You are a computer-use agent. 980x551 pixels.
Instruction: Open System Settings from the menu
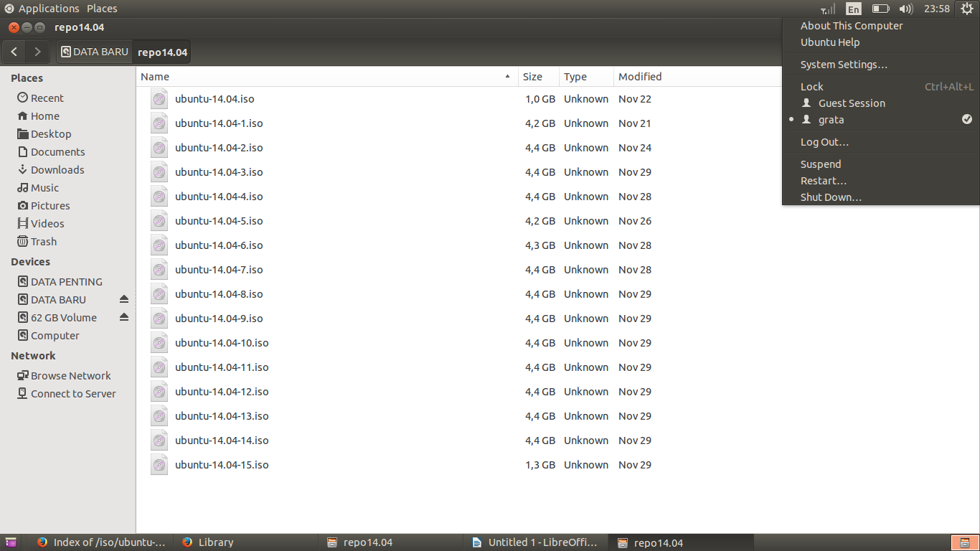point(881,65)
